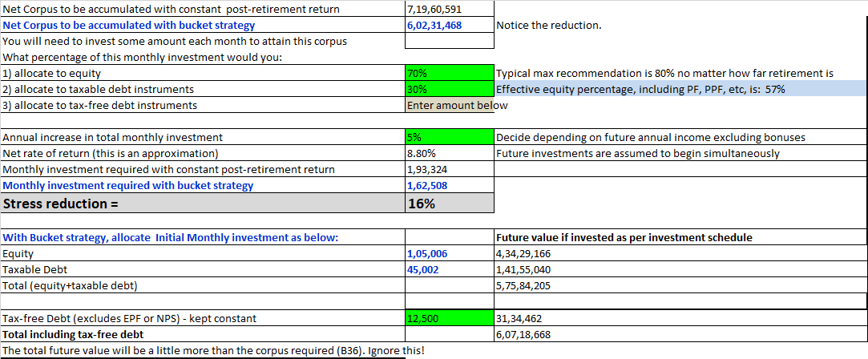Select '3) allocate to tax-free debt instruments' label
The width and height of the screenshot is (868, 359).
[x=99, y=106]
